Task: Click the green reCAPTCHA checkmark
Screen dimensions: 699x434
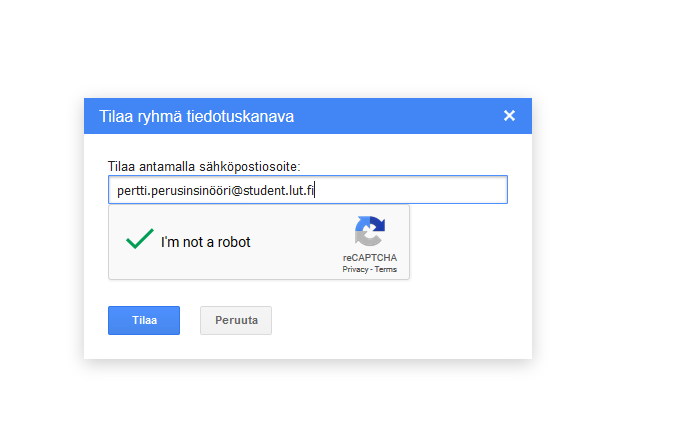Action: 140,238
